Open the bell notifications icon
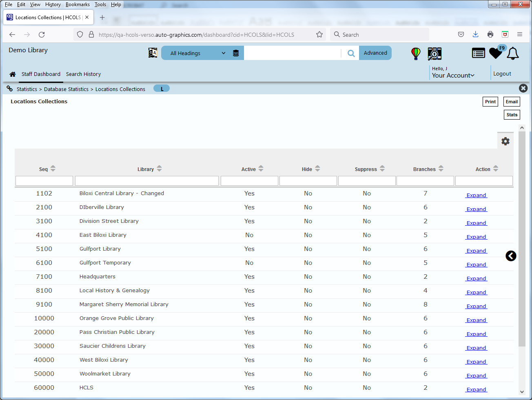The image size is (532, 400). pyautogui.click(x=513, y=53)
